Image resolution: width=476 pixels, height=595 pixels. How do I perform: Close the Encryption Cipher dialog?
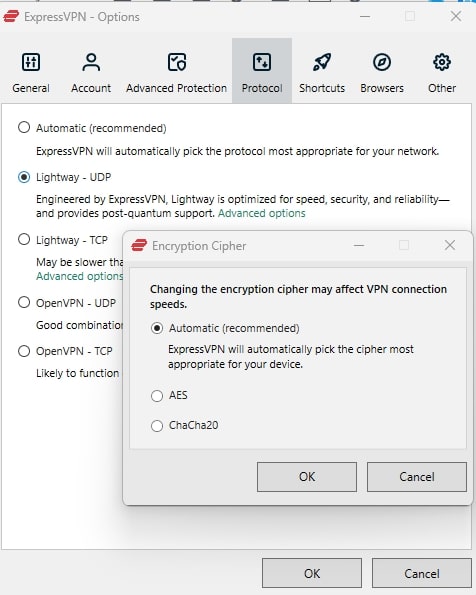[450, 245]
